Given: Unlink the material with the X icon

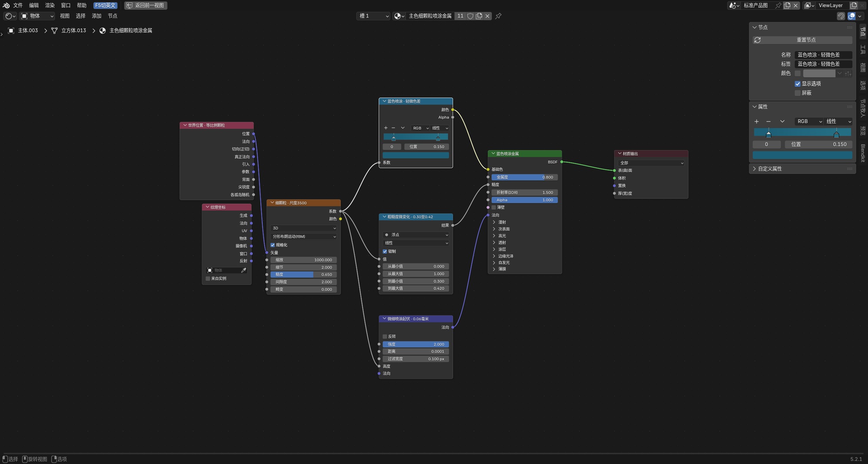Looking at the screenshot, I should [x=488, y=16].
